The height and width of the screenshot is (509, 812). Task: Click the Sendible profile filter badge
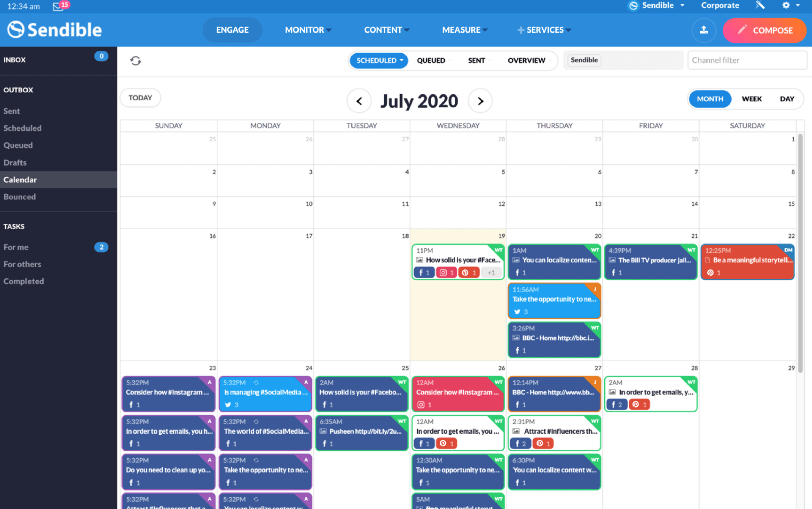point(584,59)
